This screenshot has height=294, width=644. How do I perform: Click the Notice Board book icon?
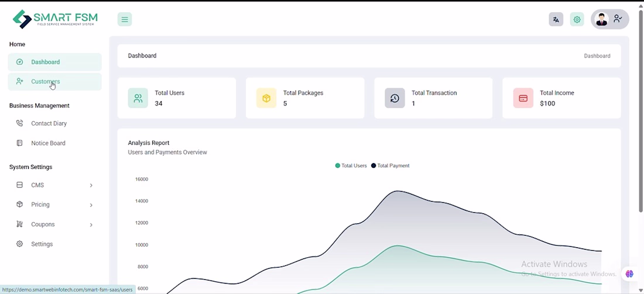19,143
